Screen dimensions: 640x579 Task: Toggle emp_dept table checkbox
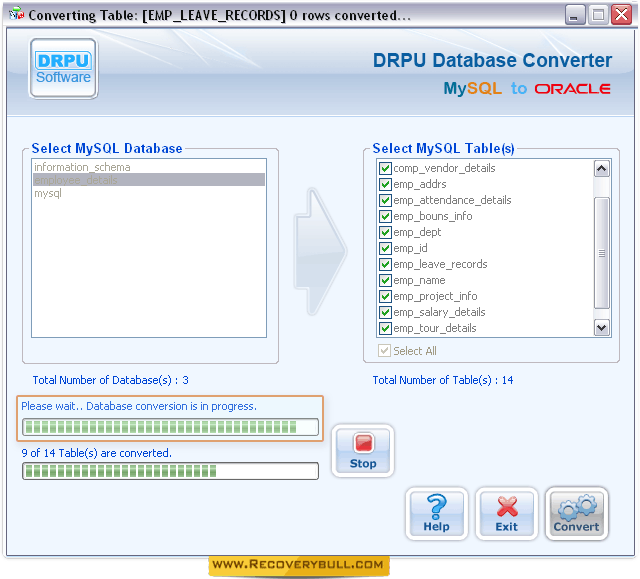point(385,232)
